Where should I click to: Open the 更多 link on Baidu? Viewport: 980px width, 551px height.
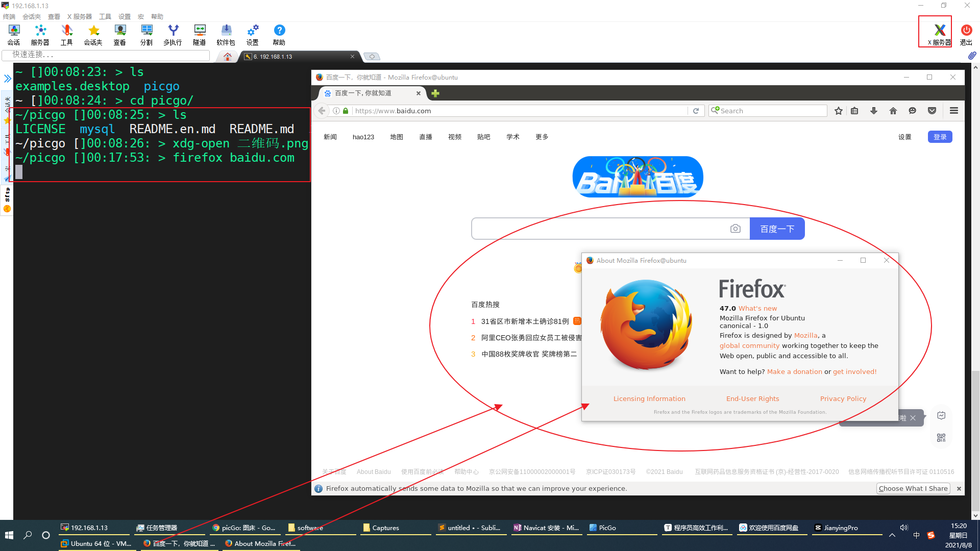[x=542, y=137]
